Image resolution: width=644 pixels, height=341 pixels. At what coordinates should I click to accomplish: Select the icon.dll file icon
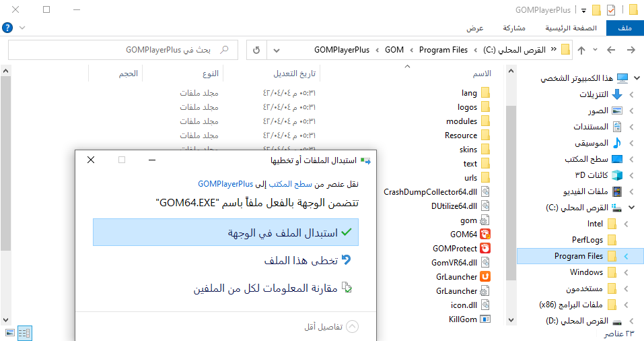[485, 305]
